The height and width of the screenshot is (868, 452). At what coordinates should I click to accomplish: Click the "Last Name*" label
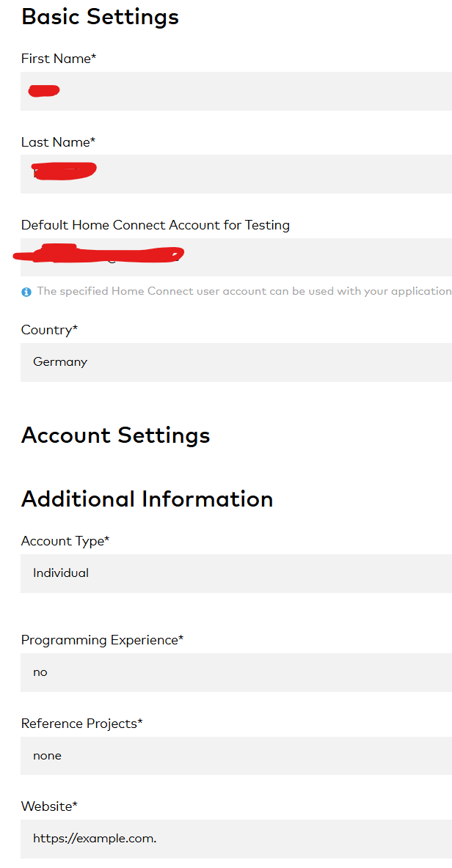click(58, 142)
